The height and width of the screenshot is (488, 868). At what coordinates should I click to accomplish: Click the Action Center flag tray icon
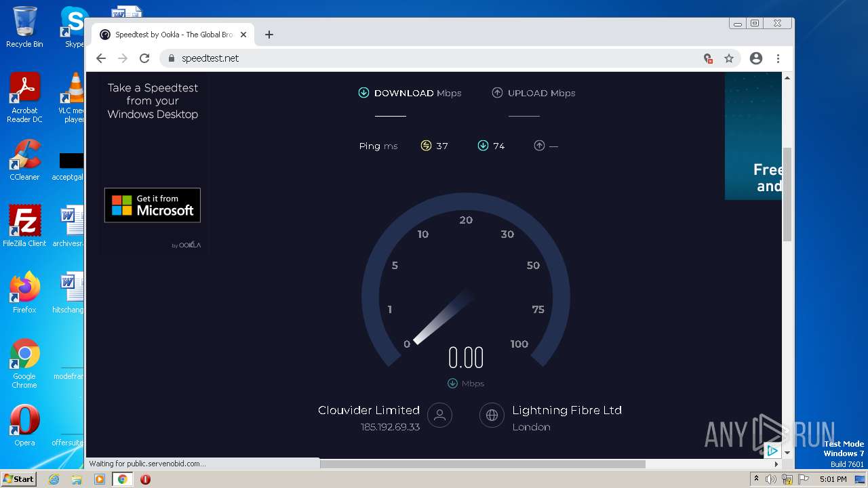[x=804, y=479]
